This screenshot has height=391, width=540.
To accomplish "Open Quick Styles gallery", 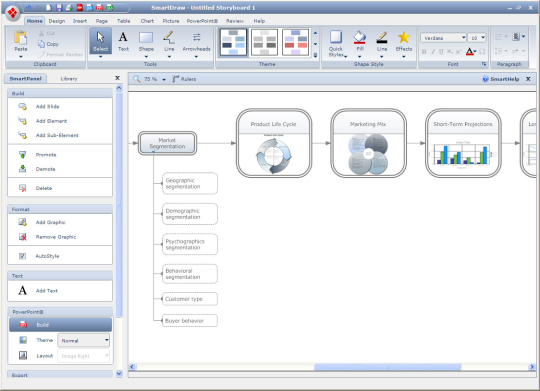I will coord(336,43).
